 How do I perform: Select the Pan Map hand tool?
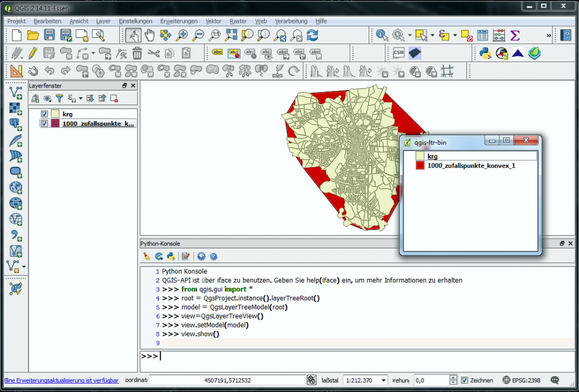tap(149, 35)
